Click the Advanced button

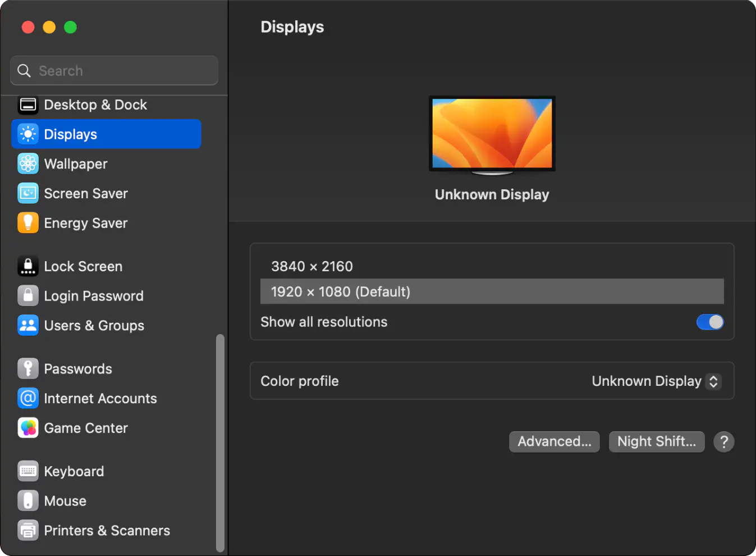[x=554, y=441]
